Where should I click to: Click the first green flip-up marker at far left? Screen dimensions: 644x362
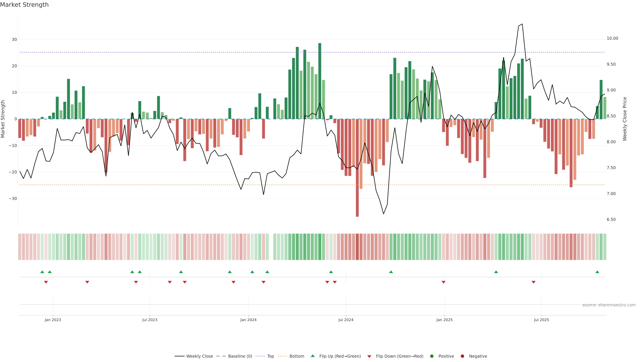click(42, 272)
